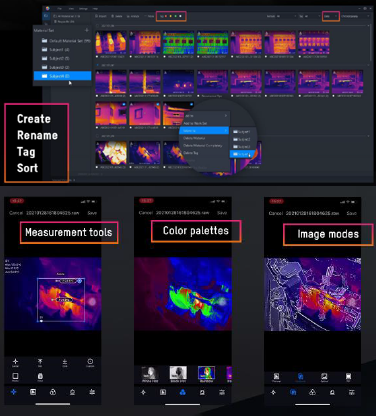Open the Help menu in desktop app

95,9
